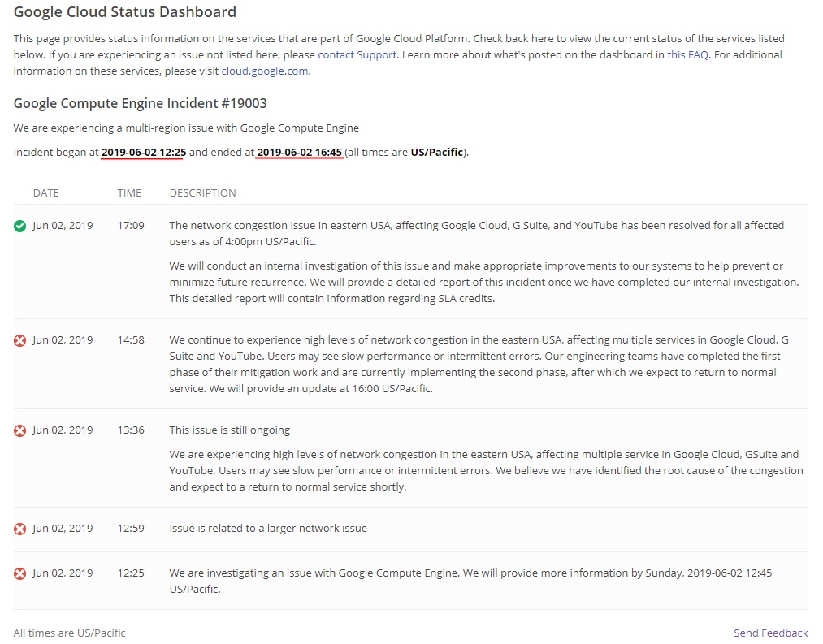Click red error icon for 12:25 update
823x644 pixels.
pyautogui.click(x=20, y=573)
